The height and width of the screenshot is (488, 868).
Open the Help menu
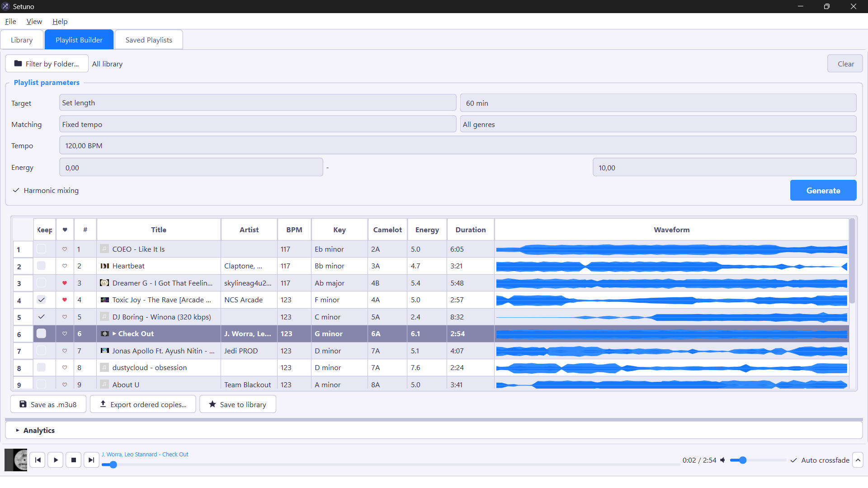60,21
